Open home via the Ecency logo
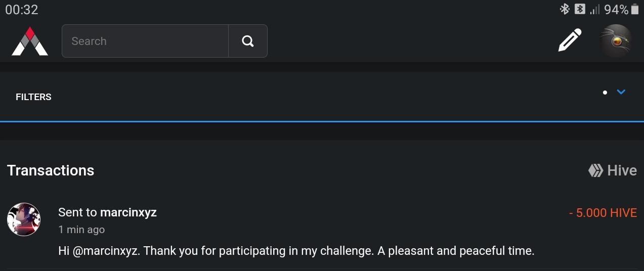This screenshot has width=644, height=271. [x=30, y=41]
